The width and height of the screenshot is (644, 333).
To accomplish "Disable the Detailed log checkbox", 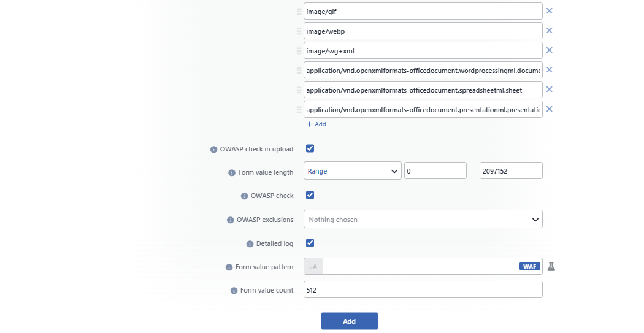I will click(x=310, y=243).
